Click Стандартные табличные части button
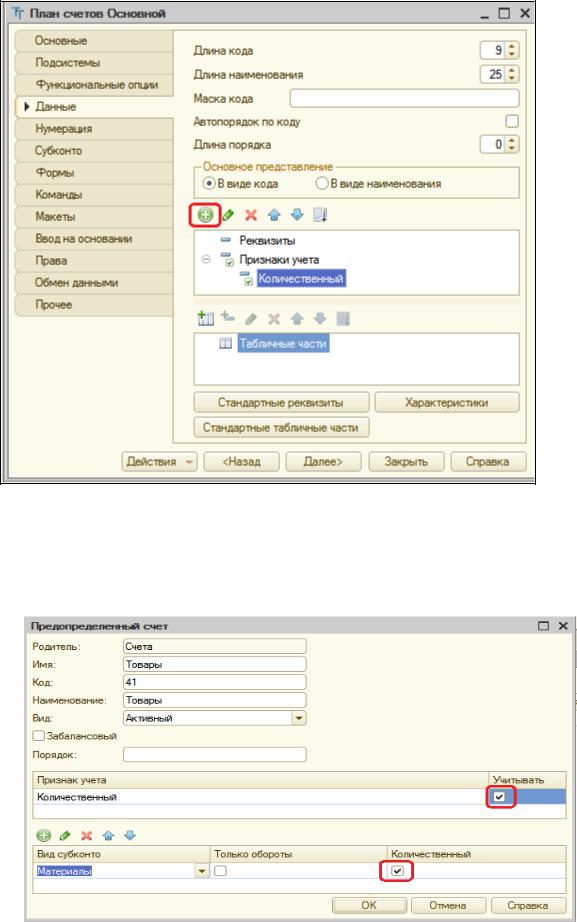577x922 pixels. [281, 427]
